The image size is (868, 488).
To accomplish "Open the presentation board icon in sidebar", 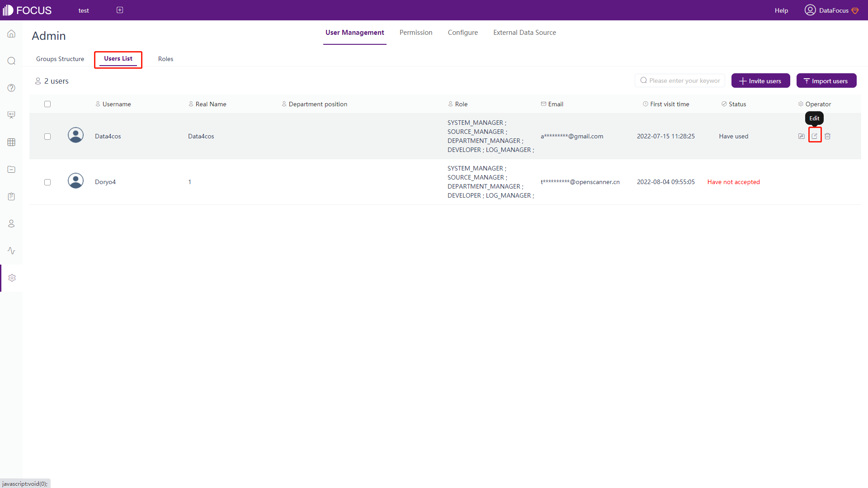I will [11, 115].
